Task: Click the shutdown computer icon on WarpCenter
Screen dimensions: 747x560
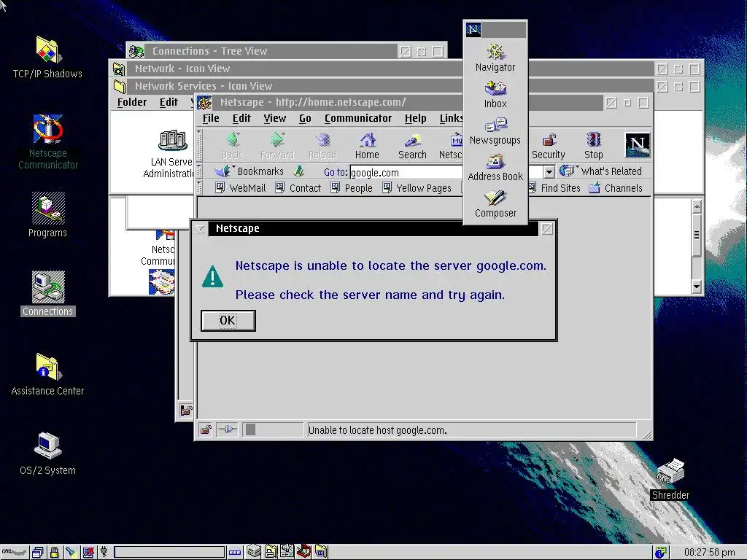Action: tap(88, 553)
